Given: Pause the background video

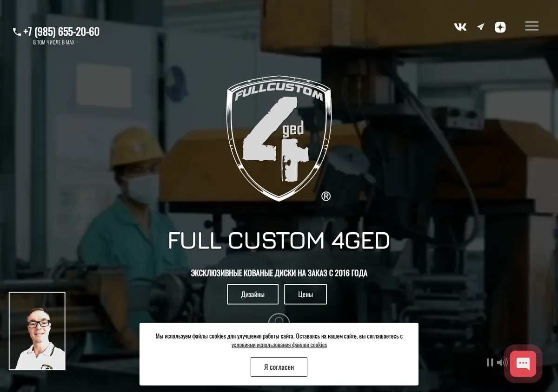Looking at the screenshot, I should 490,362.
